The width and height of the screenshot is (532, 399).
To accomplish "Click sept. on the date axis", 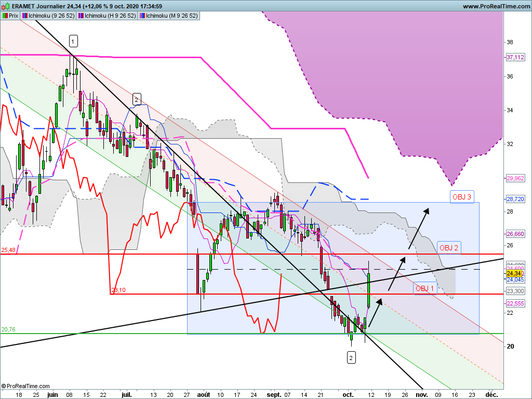I will pyautogui.click(x=274, y=395).
